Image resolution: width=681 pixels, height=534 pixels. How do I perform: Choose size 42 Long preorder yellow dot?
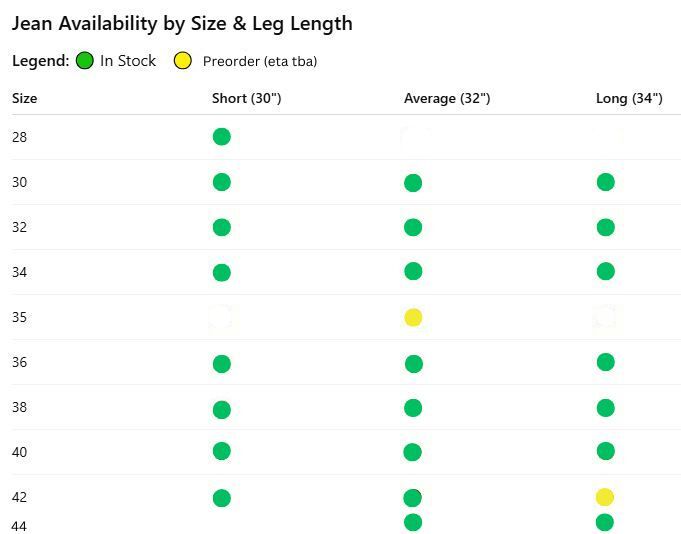click(x=604, y=497)
